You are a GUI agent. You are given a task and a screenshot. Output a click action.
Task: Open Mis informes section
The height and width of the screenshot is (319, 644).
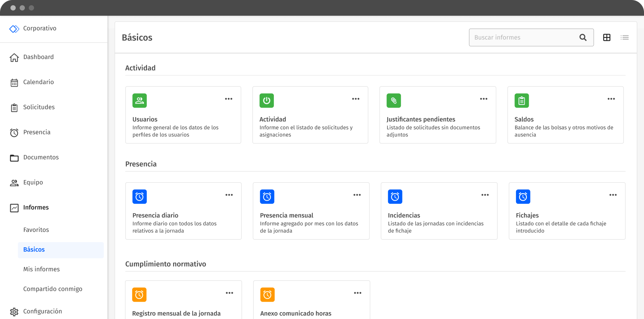[x=41, y=269]
